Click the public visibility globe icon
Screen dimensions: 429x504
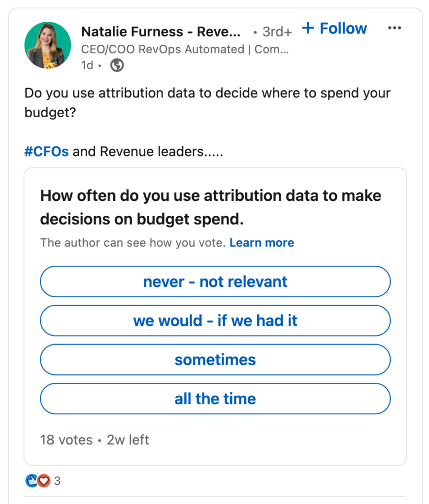[116, 64]
